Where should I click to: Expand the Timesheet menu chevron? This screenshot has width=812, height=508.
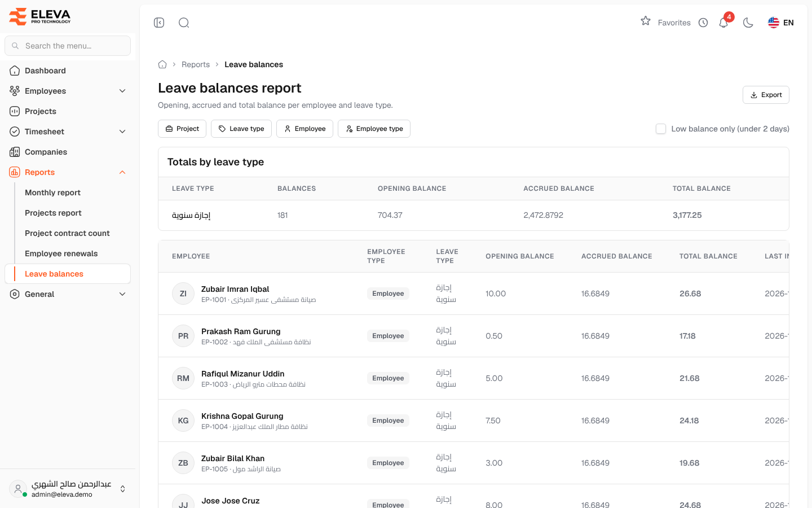[x=122, y=132]
